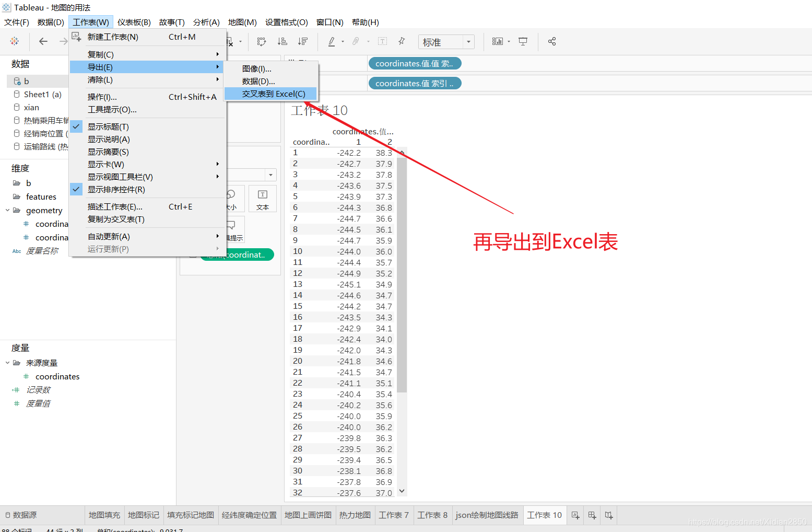Choose 交叉表到 Excel(C) export option

[270, 94]
